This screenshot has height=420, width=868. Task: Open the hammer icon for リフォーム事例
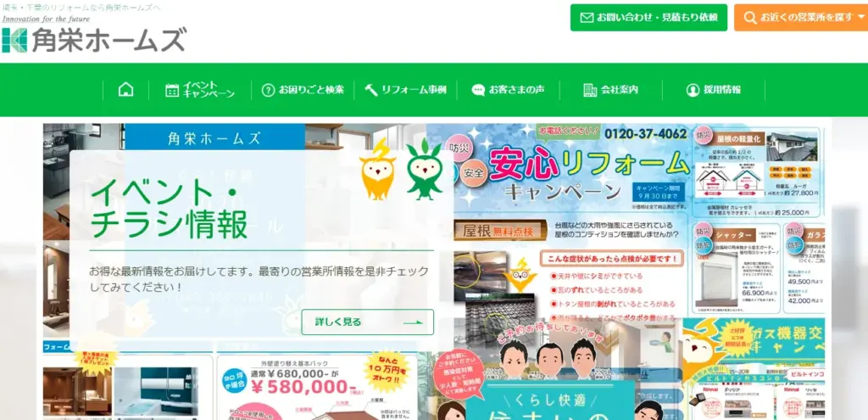(371, 90)
